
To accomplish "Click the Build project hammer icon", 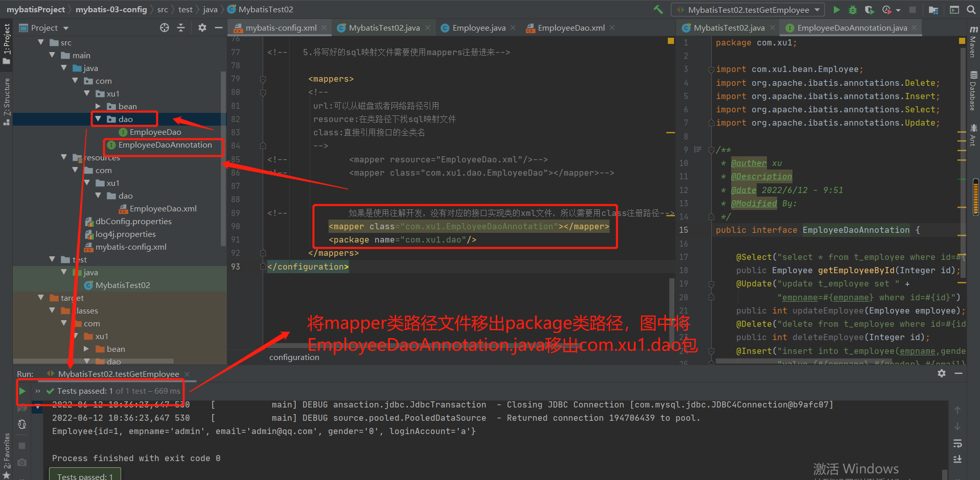I will pos(658,9).
